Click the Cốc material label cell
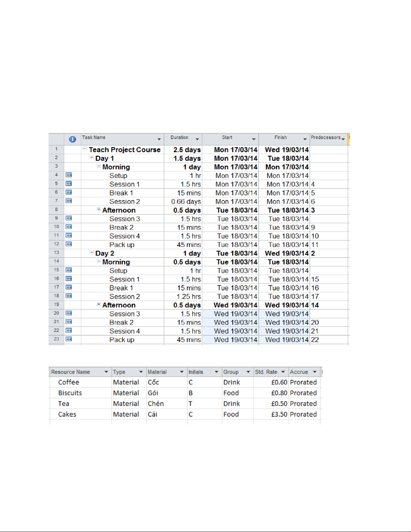Screen dimensions: 411x532 167,382
